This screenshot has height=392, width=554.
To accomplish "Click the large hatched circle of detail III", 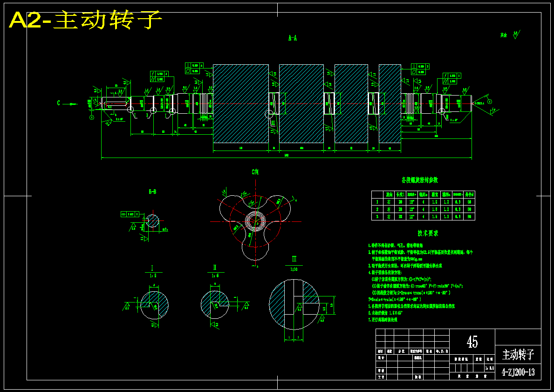I will (294, 304).
